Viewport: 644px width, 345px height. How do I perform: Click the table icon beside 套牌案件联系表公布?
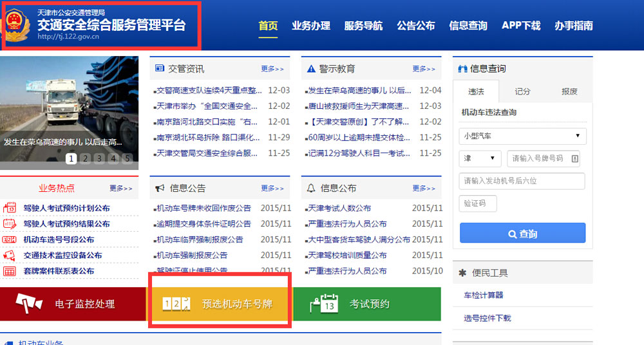10,271
